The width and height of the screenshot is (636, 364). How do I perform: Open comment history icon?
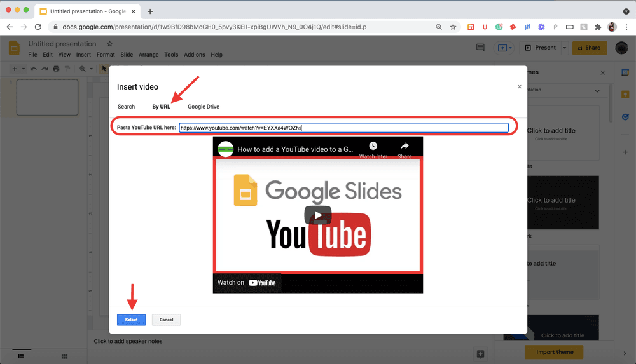(x=480, y=48)
